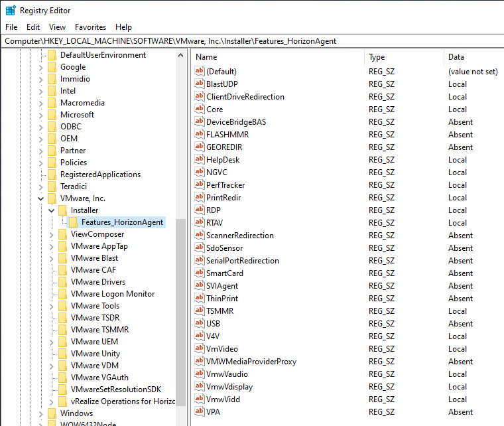The image size is (504, 426).
Task: Select the HelpDesk value icon
Action: 200,159
